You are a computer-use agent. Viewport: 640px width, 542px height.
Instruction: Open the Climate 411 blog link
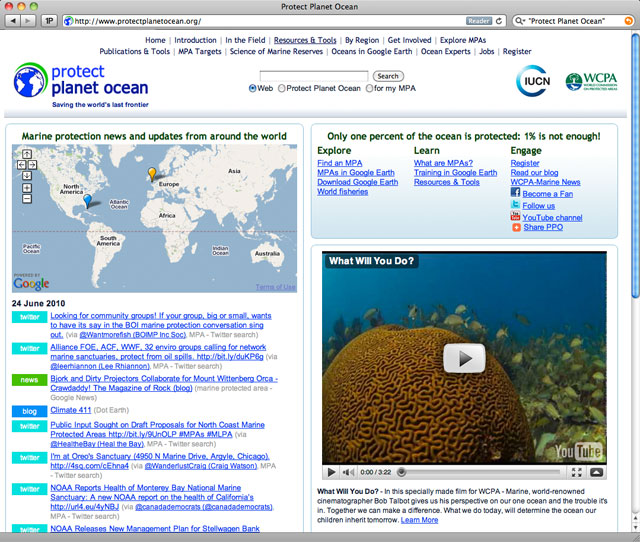point(71,410)
